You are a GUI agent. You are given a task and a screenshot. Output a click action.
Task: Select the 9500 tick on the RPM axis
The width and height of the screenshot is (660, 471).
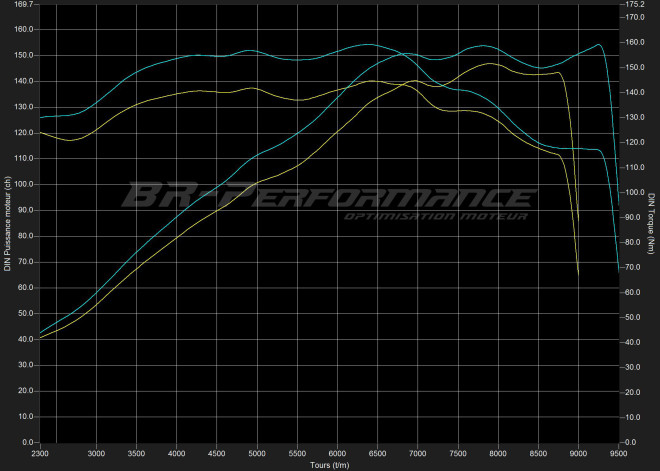(620, 453)
